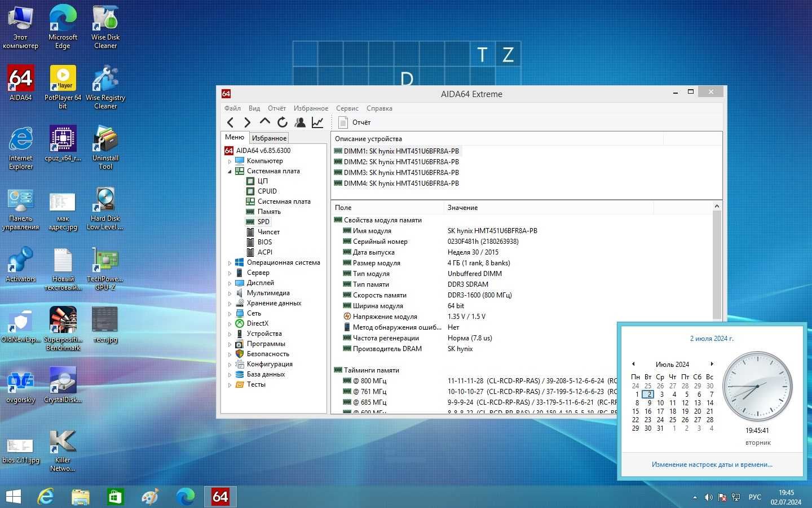The height and width of the screenshot is (508, 812).
Task: Go back with the left arrow toolbar icon
Action: tap(230, 122)
